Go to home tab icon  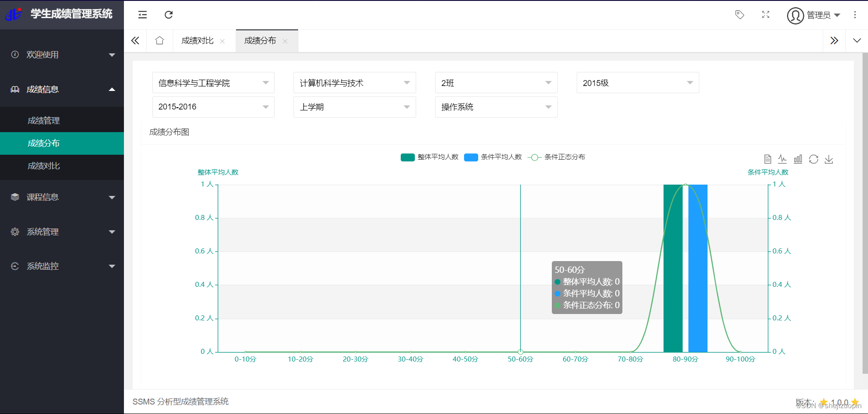(x=159, y=41)
